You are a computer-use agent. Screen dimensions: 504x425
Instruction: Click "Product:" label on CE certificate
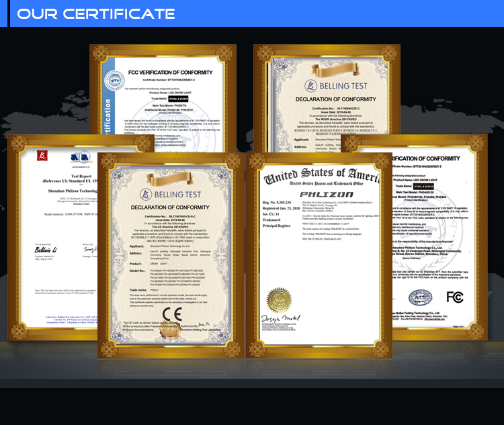[135, 263]
